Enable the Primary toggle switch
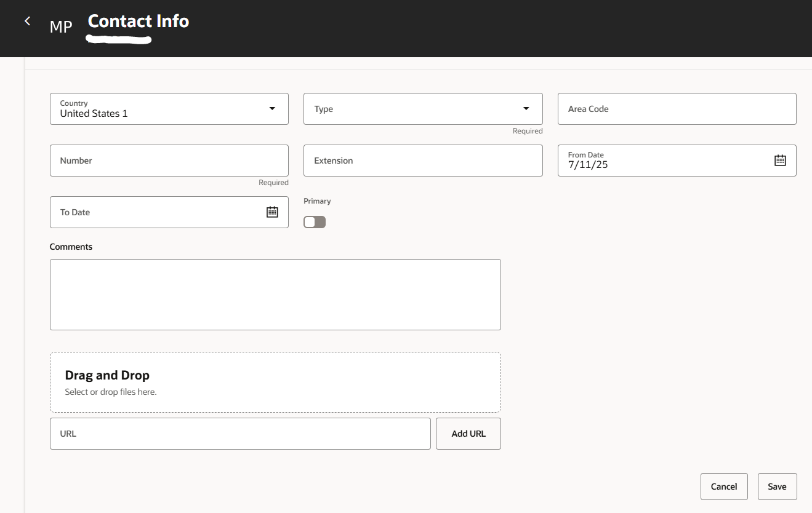The height and width of the screenshot is (513, 812). coord(314,221)
